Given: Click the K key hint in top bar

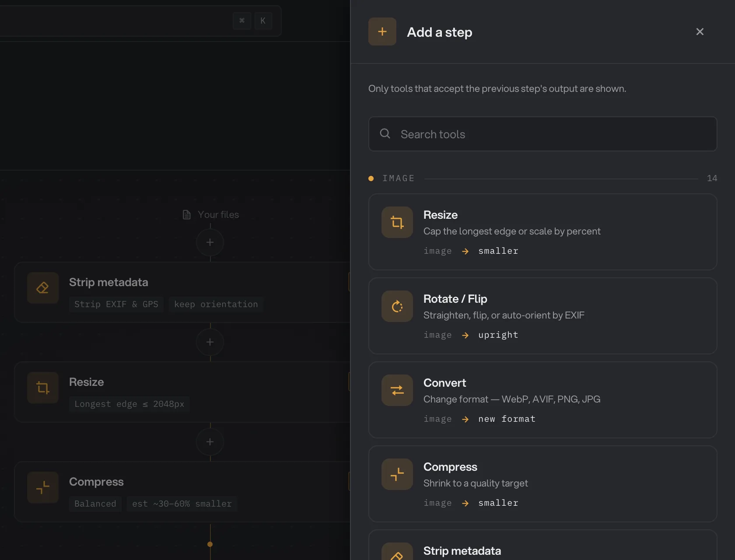Looking at the screenshot, I should pos(263,21).
